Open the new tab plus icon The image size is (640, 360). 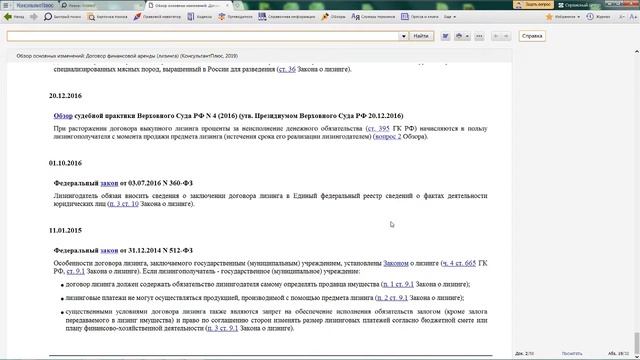point(237,5)
